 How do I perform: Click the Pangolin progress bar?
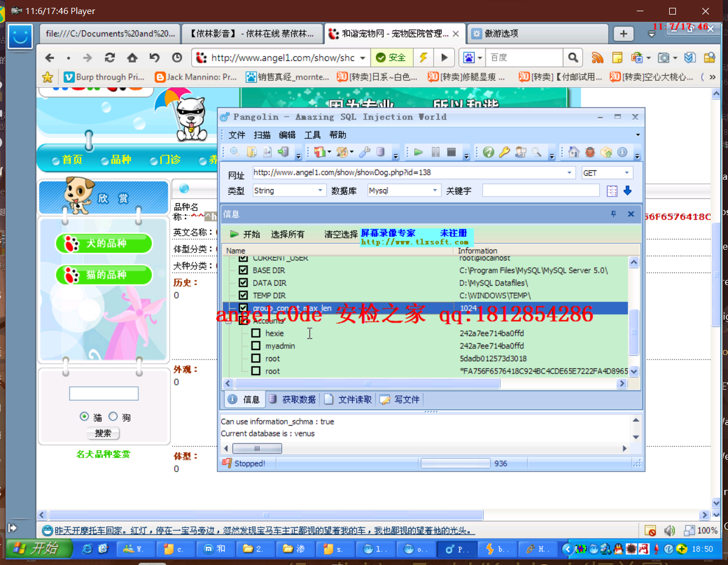pyautogui.click(x=456, y=463)
